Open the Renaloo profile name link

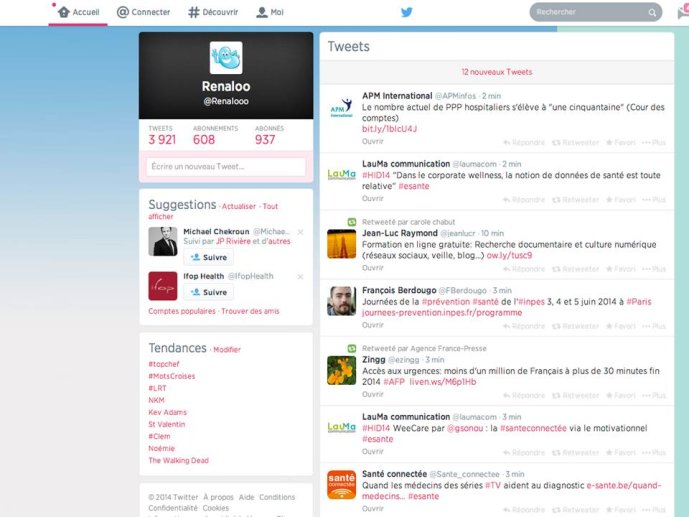coord(226,87)
